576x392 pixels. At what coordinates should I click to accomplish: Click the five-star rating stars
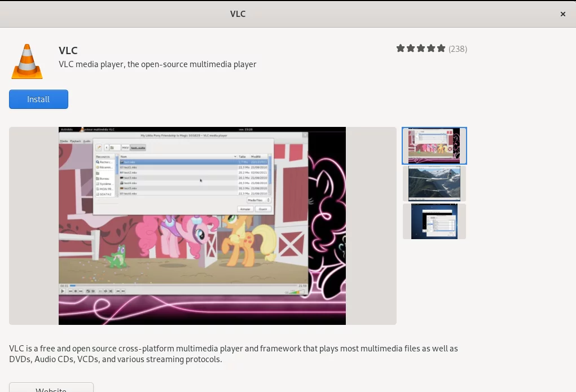421,49
